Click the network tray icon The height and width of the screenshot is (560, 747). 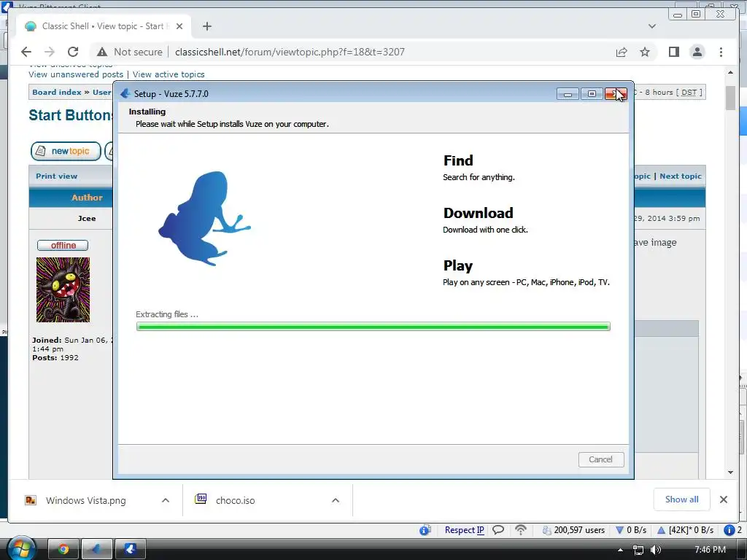pos(638,550)
